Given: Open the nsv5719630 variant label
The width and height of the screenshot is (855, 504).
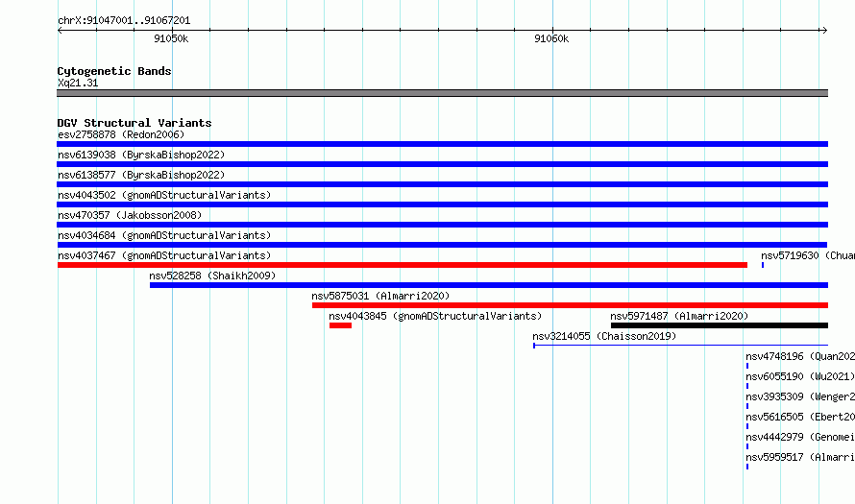Looking at the screenshot, I should click(808, 255).
